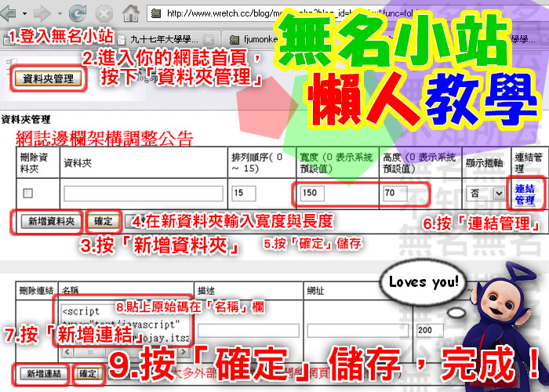Reload the page with the refresh icon

point(78,13)
